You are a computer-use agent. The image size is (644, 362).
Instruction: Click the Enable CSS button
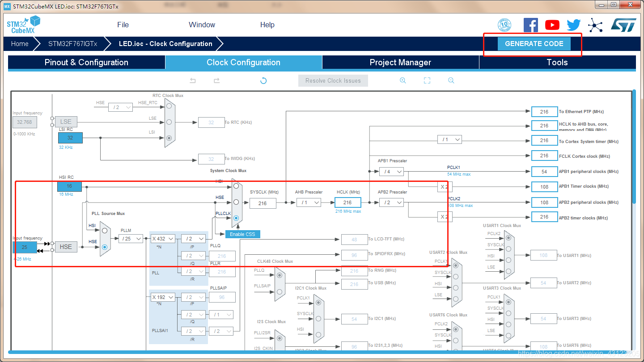[242, 234]
